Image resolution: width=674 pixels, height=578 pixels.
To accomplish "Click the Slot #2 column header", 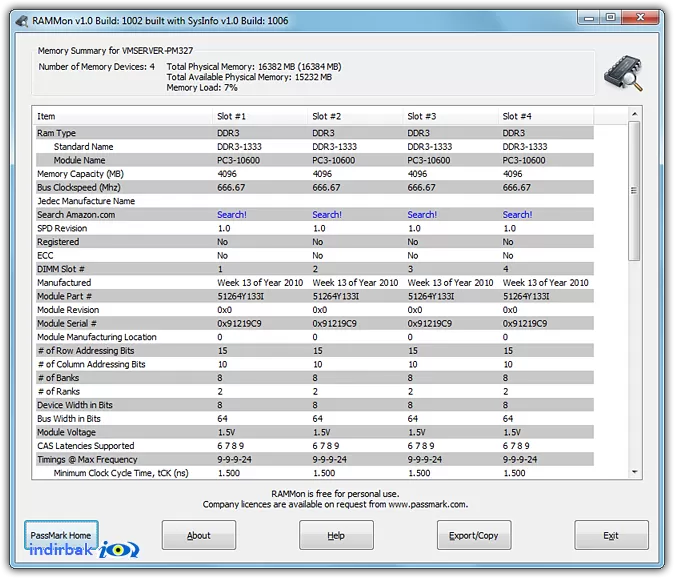I will (x=355, y=116).
